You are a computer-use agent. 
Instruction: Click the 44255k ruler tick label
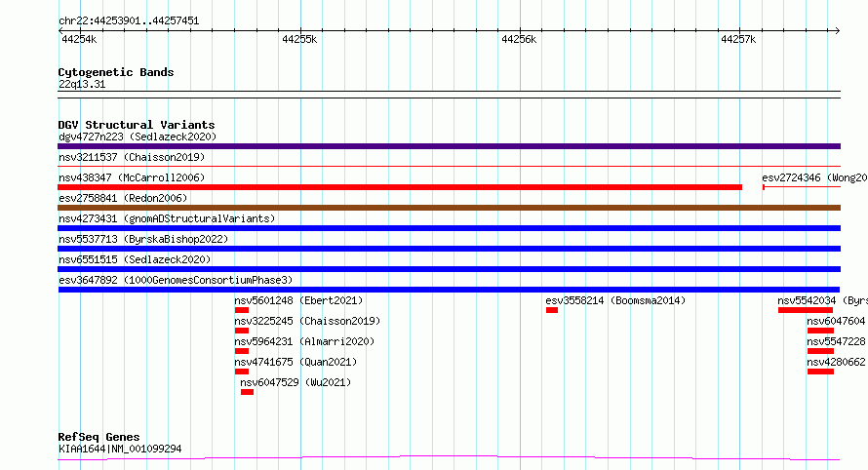click(x=299, y=39)
